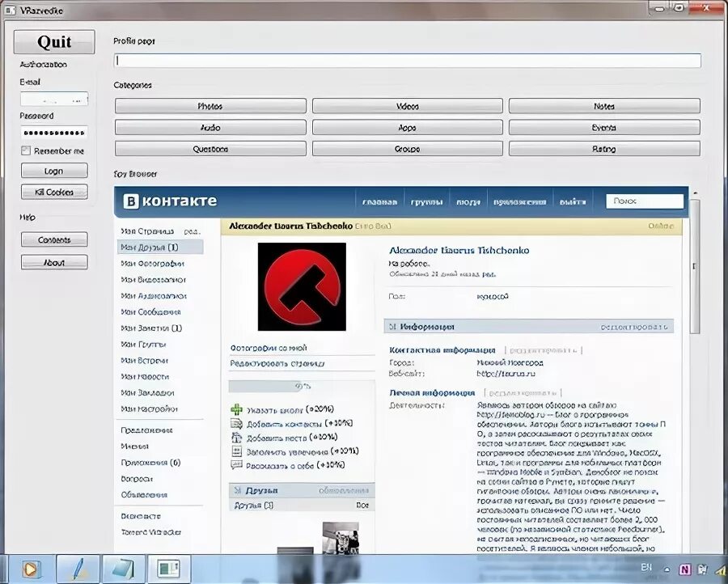Click the red T profile avatar
Screen dimensions: 728x584
tap(302, 286)
